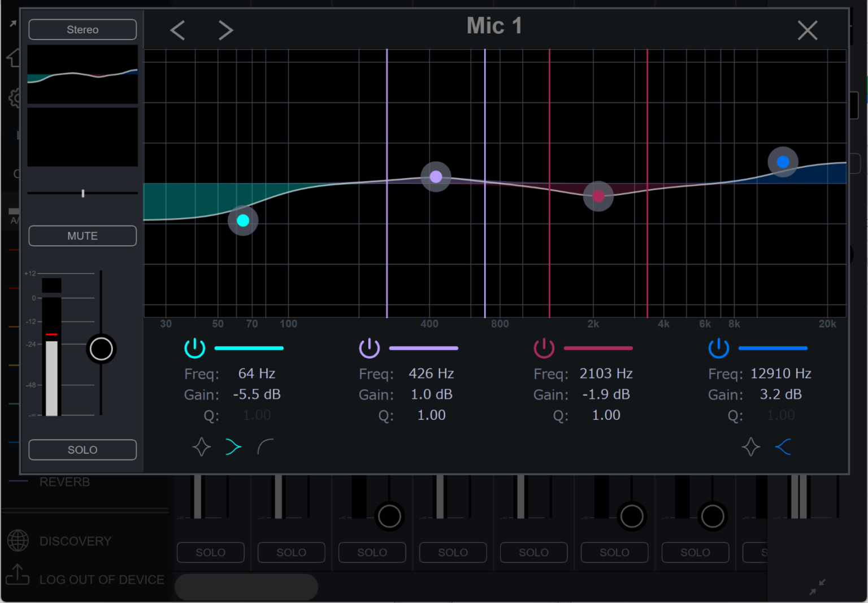868x603 pixels.
Task: Select low shelf shape for cyan band
Action: click(x=233, y=447)
